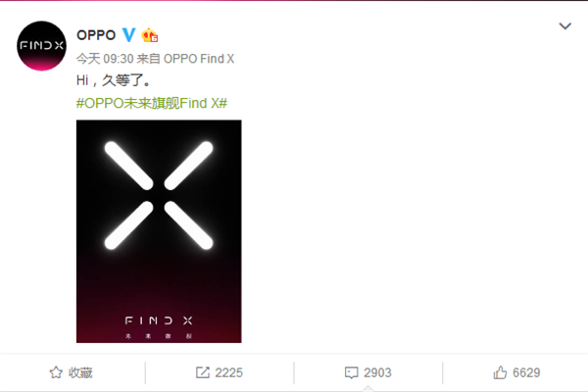
Task: Click the comment bubble icon
Action: [352, 372]
